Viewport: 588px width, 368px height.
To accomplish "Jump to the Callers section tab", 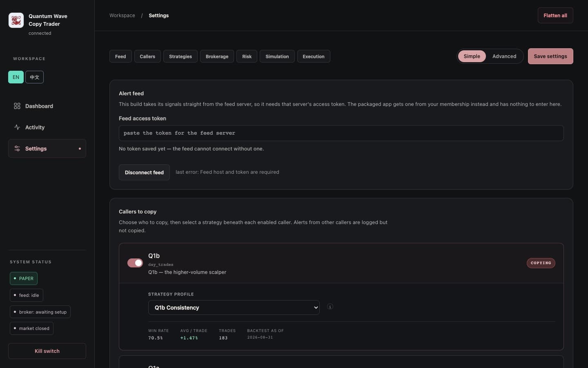I will [x=147, y=56].
